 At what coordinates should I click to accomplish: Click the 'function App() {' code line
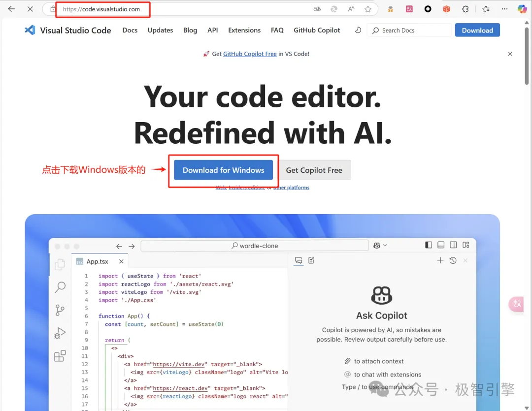pyautogui.click(x=124, y=316)
